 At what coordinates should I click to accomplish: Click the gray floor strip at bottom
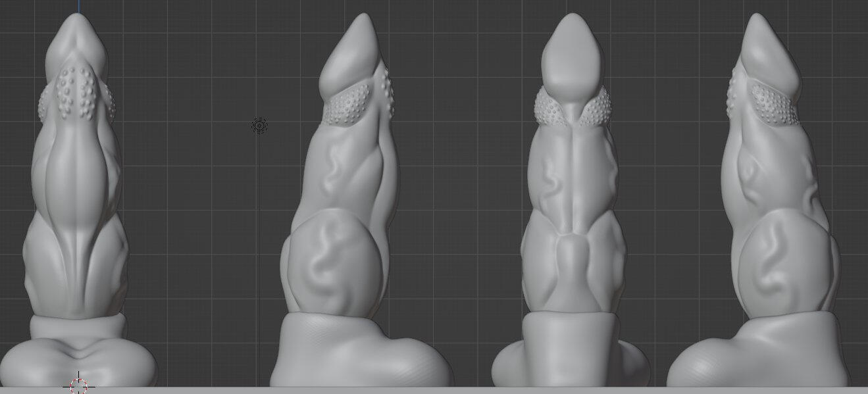pos(434,390)
